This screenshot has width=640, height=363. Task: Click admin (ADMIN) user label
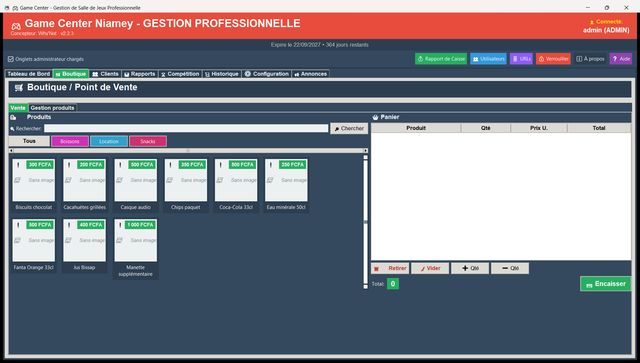point(606,30)
